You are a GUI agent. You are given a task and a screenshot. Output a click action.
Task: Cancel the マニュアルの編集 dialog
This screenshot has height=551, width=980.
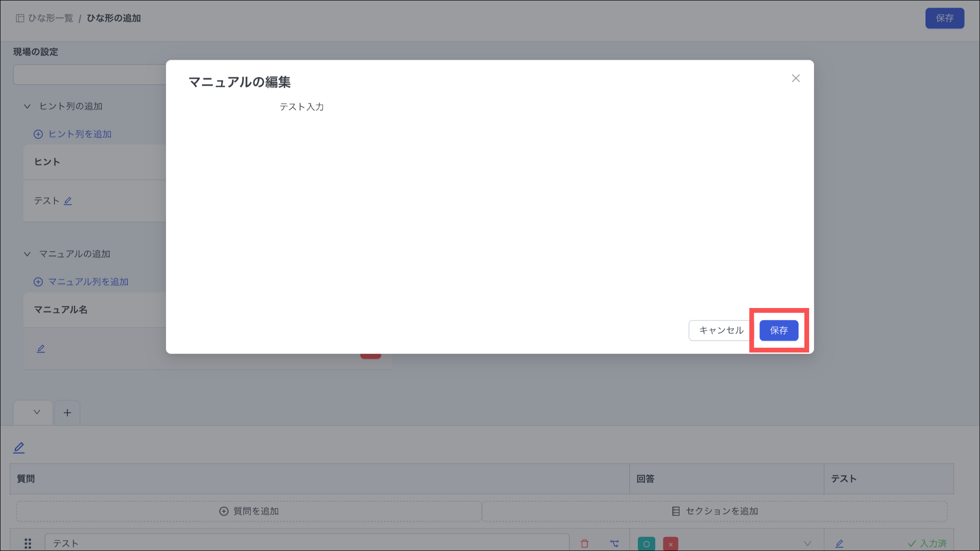coord(721,331)
